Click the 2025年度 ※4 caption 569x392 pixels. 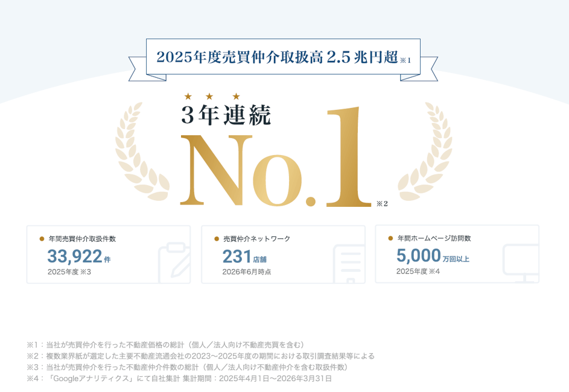coord(418,271)
